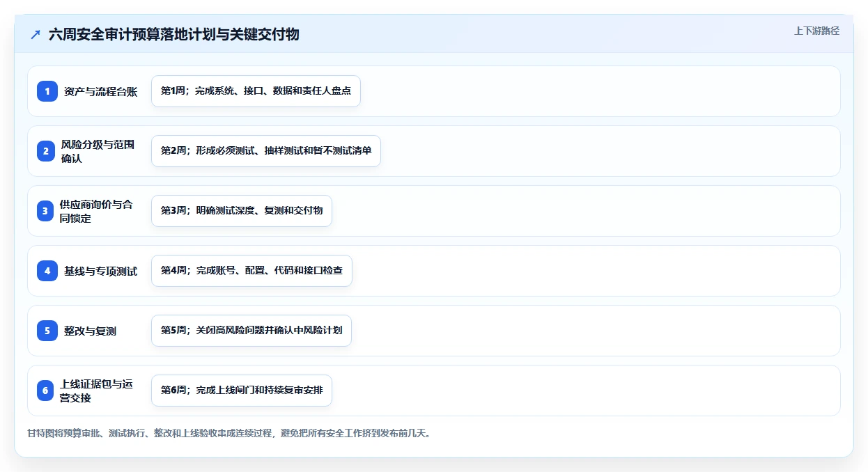
Task: Select the 整改与复测 step label
Action: tap(90, 331)
